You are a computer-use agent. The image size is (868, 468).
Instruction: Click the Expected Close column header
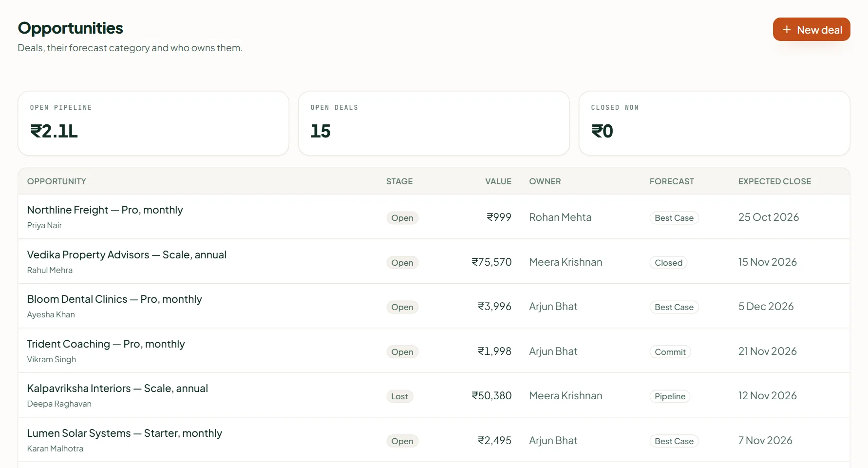pyautogui.click(x=774, y=181)
